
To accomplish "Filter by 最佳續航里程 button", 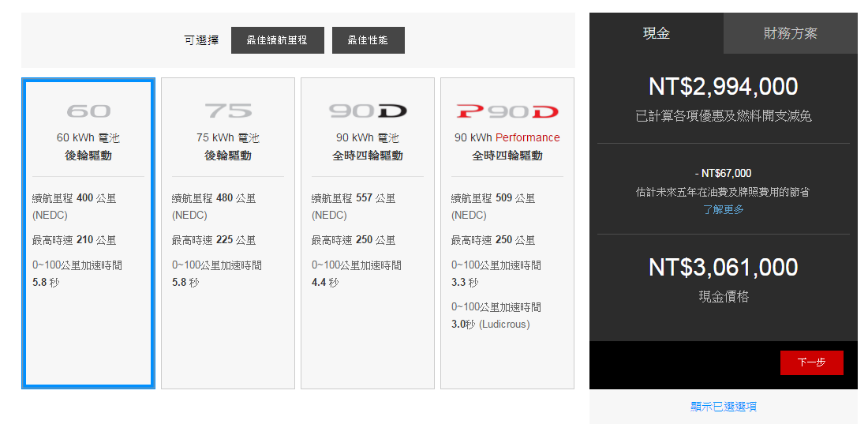I will 277,40.
